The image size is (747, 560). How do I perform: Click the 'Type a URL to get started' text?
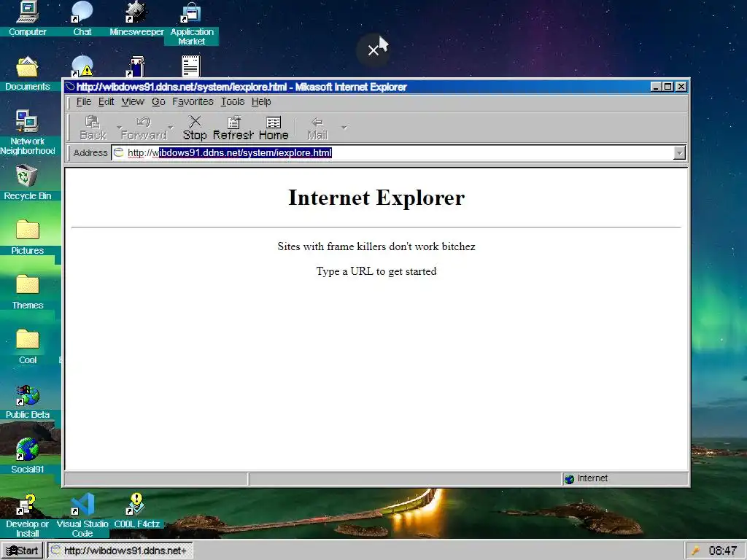point(376,271)
